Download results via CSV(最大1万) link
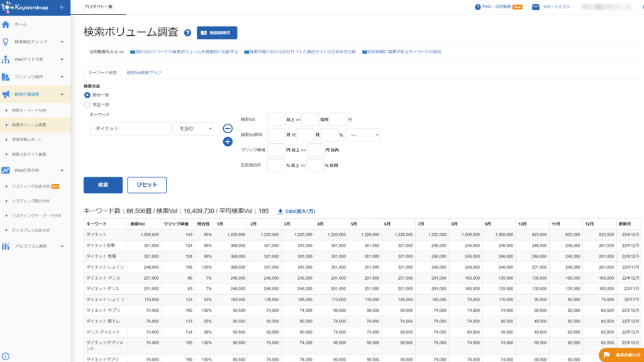644x362 pixels. click(300, 211)
